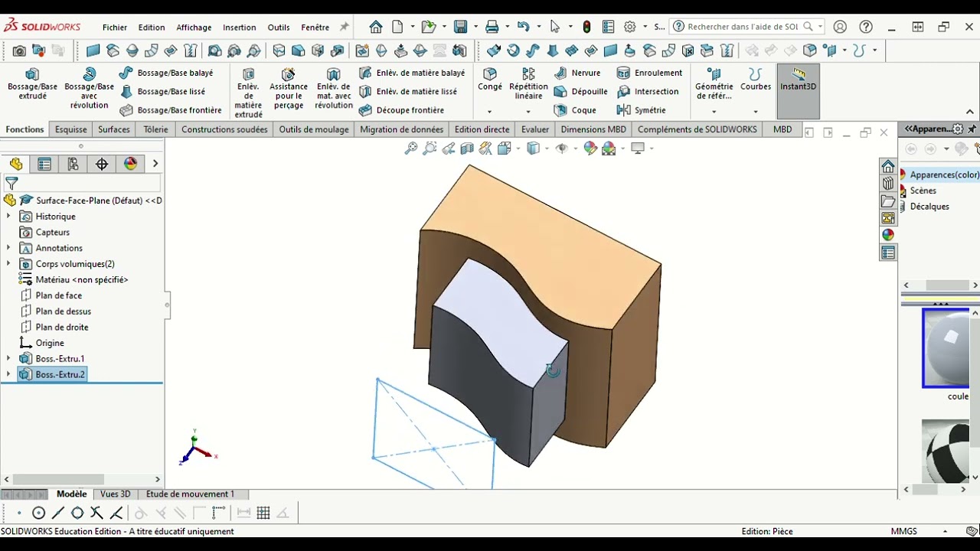The width and height of the screenshot is (980, 551).
Task: Select Enlèv. de matière lissé
Action: (408, 91)
